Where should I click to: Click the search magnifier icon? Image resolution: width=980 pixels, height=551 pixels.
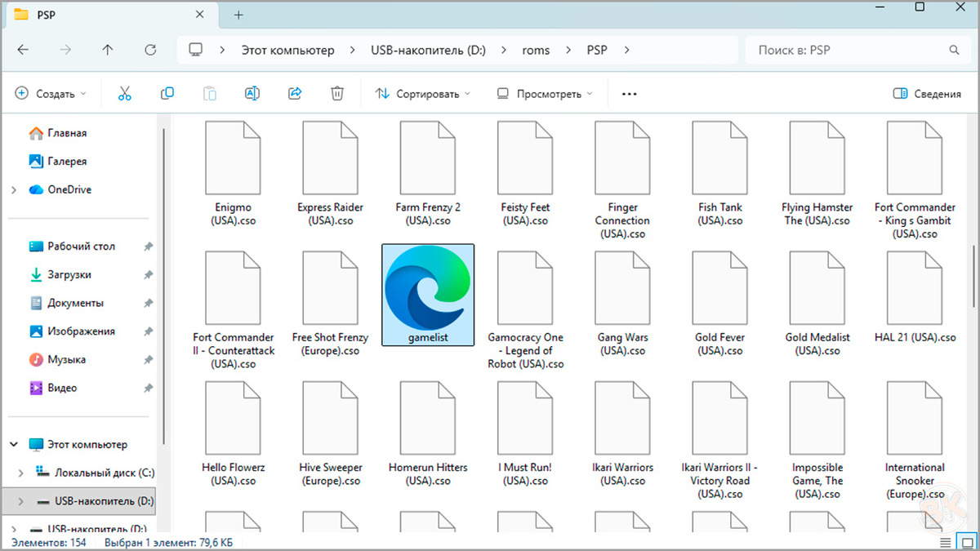pyautogui.click(x=954, y=50)
